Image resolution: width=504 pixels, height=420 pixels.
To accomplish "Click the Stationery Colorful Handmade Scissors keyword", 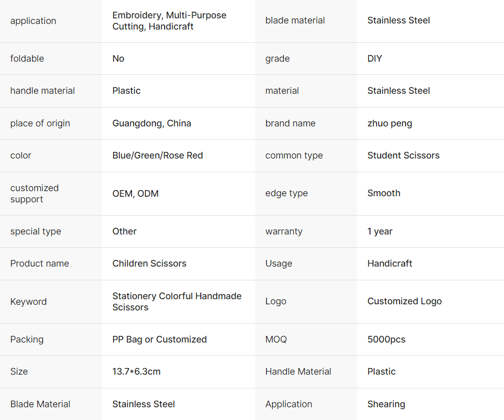I will click(x=177, y=302).
